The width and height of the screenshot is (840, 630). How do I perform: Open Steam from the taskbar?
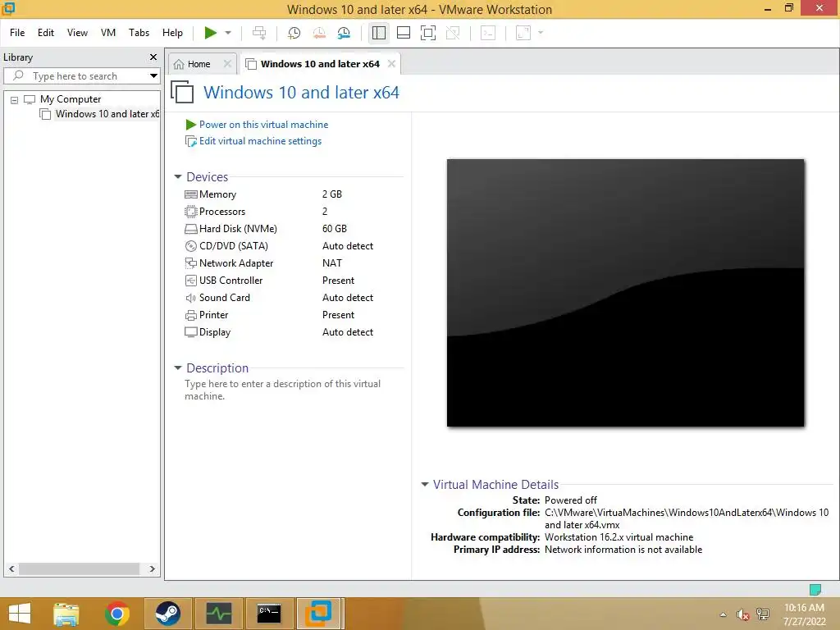click(168, 614)
